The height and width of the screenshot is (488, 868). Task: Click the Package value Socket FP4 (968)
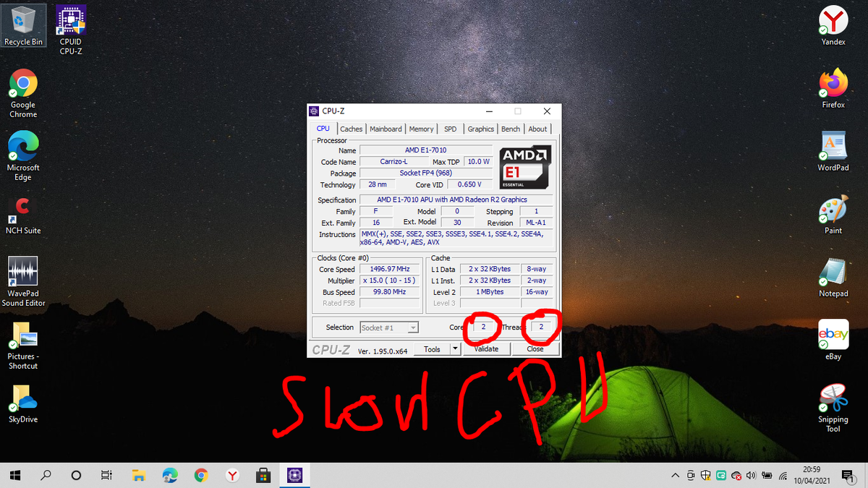pyautogui.click(x=426, y=174)
